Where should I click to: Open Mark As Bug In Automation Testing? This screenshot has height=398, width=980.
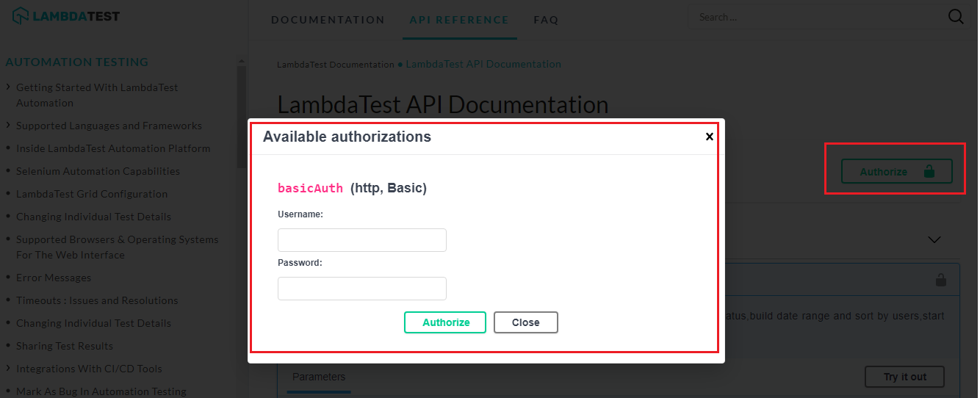(x=101, y=391)
